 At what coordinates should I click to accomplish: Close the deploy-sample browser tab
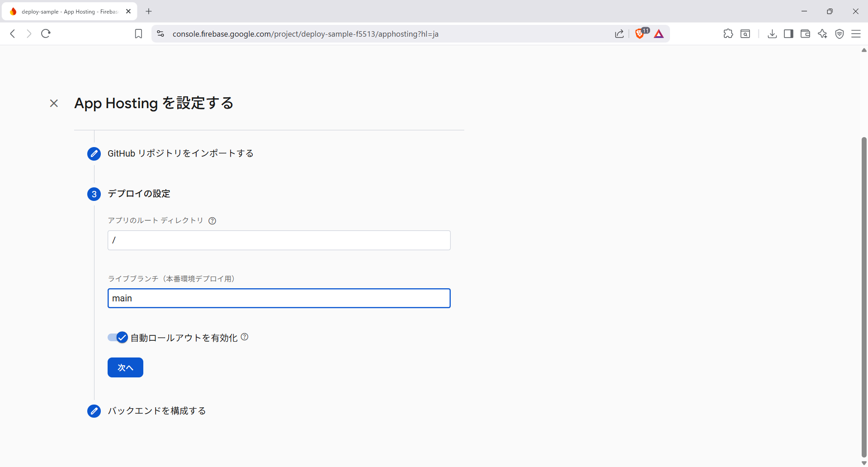tap(128, 11)
